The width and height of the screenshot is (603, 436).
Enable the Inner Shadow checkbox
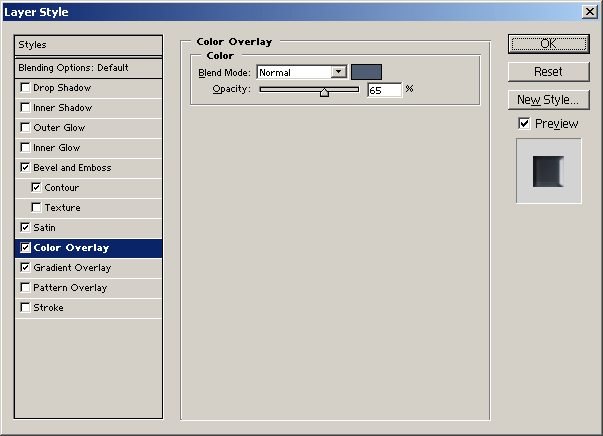click(25, 108)
